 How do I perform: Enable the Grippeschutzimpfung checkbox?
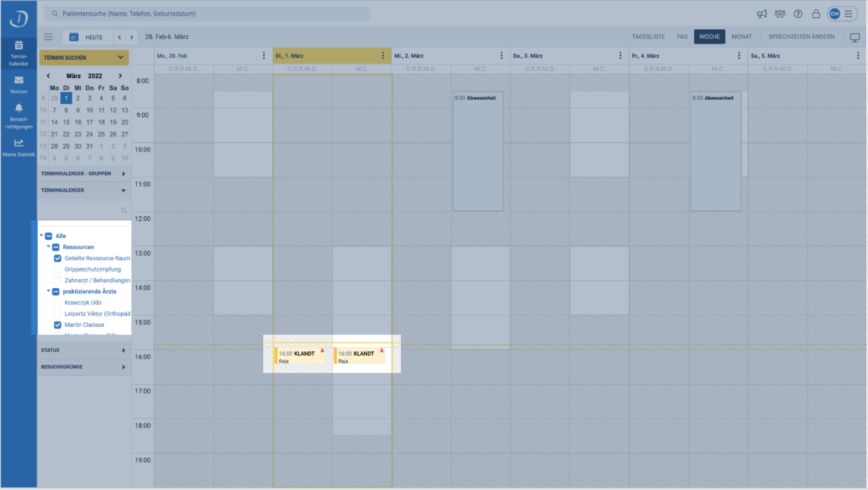[x=57, y=269]
